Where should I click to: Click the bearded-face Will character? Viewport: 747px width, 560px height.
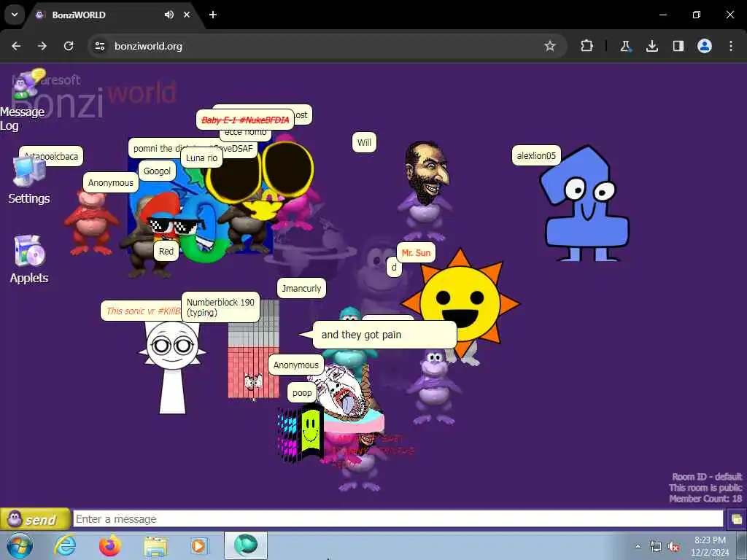pyautogui.click(x=425, y=190)
